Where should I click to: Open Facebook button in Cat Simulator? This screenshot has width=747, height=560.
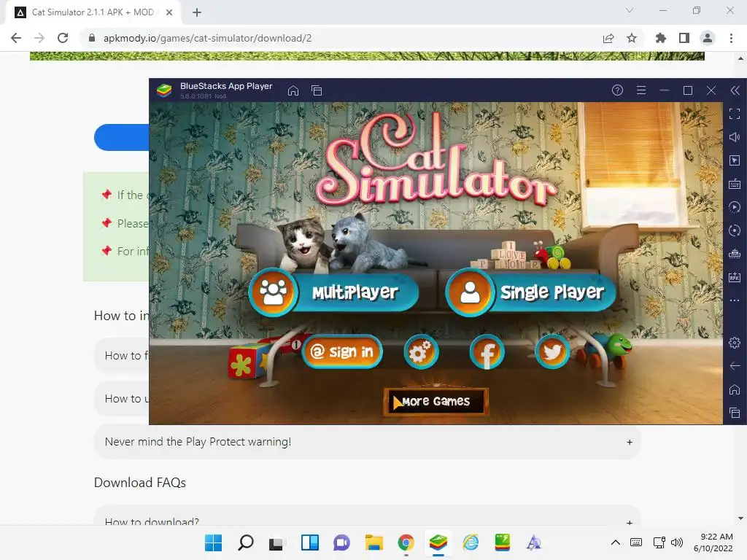487,352
